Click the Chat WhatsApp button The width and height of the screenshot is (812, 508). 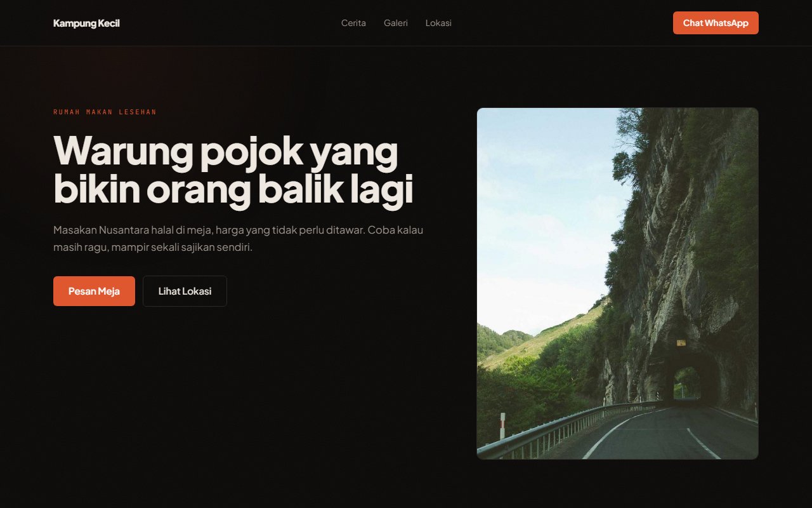coord(716,23)
